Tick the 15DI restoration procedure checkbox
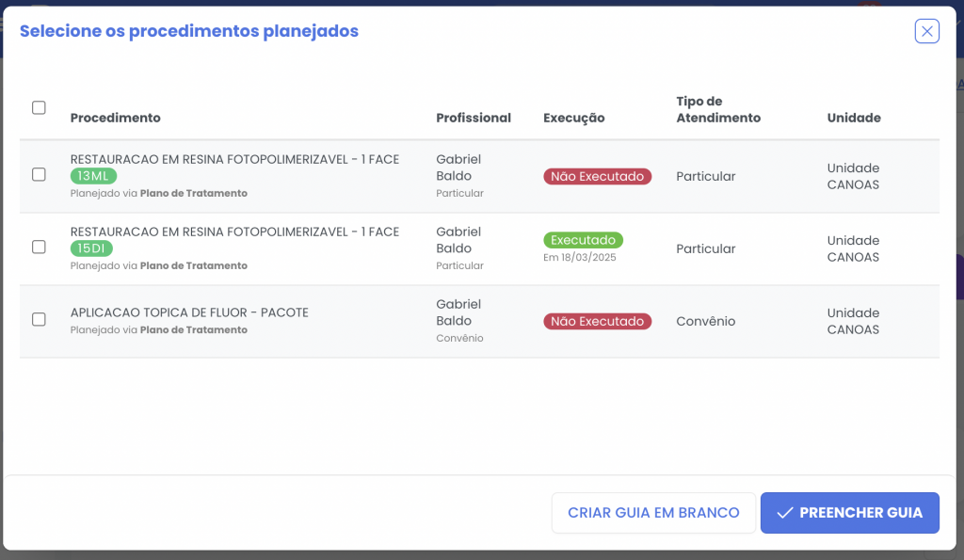 (x=39, y=247)
